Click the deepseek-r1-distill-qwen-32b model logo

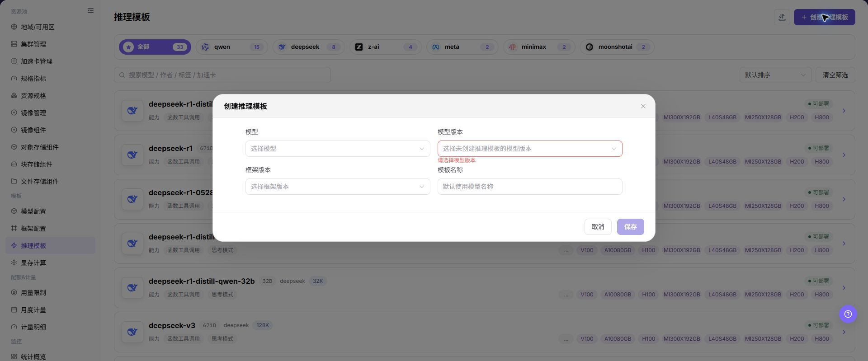(132, 288)
